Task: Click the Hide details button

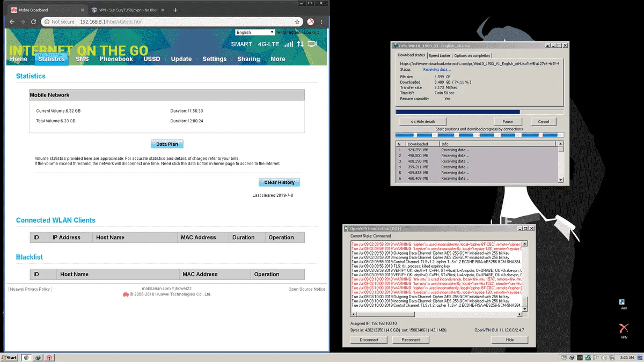Action: coord(422,122)
